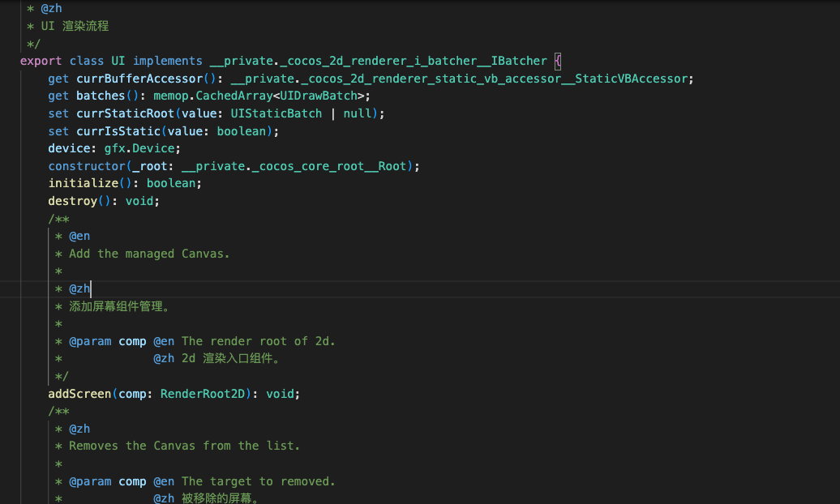
Task: Click 'set' keyword before currIsStatic
Action: point(58,131)
